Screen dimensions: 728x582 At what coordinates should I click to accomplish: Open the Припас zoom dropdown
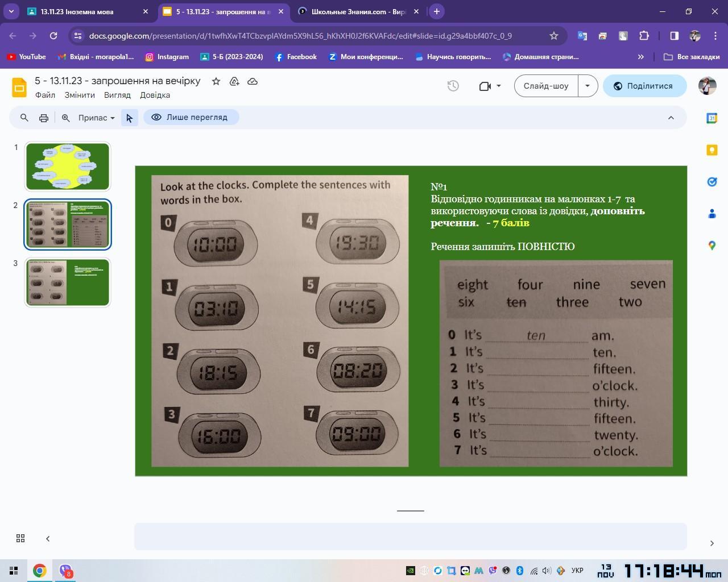[96, 118]
